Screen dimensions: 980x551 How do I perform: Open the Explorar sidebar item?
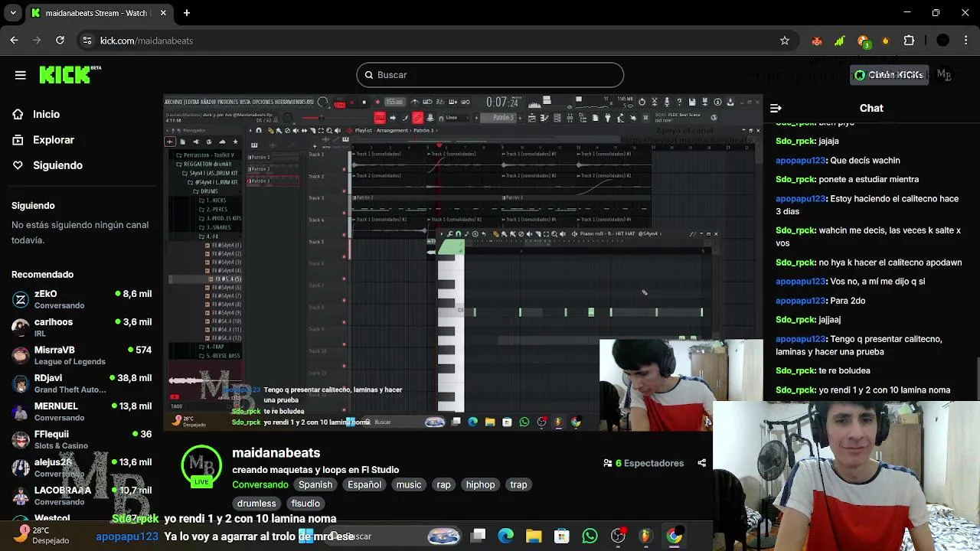(54, 140)
